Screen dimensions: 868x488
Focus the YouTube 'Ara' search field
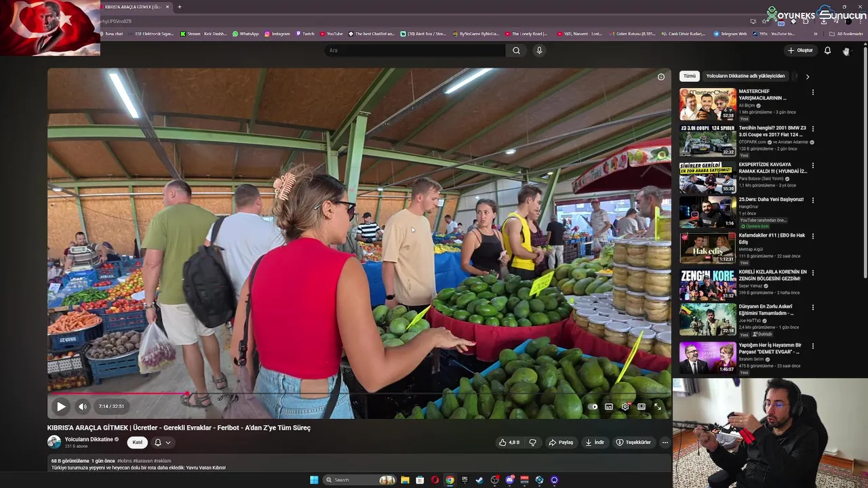click(x=414, y=50)
